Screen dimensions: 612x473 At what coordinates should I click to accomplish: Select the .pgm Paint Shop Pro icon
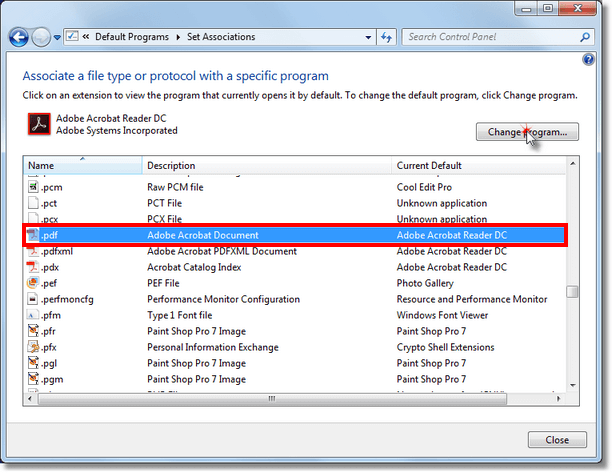coord(33,379)
